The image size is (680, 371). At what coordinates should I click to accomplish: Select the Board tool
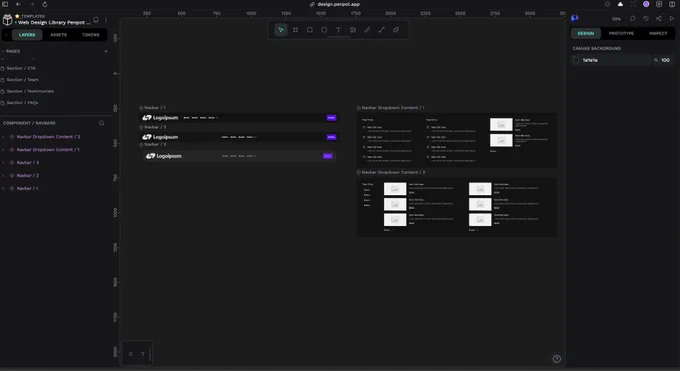295,30
